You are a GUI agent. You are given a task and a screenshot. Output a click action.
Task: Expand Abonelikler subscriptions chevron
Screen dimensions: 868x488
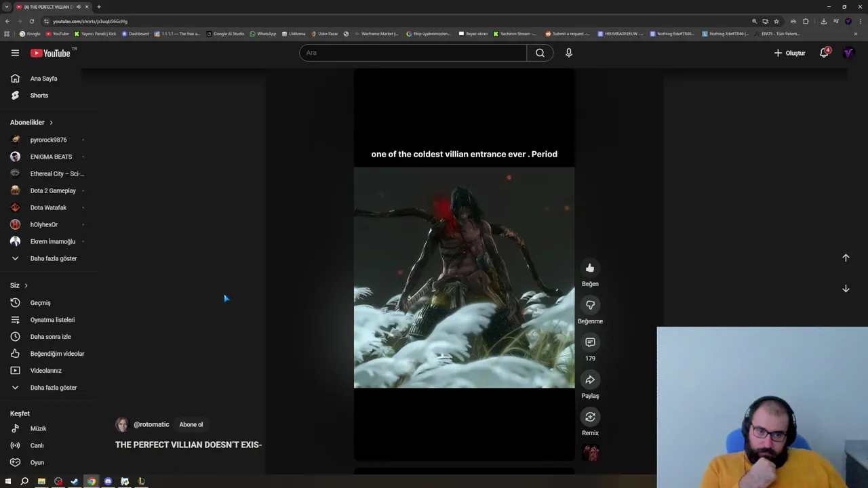(x=51, y=123)
